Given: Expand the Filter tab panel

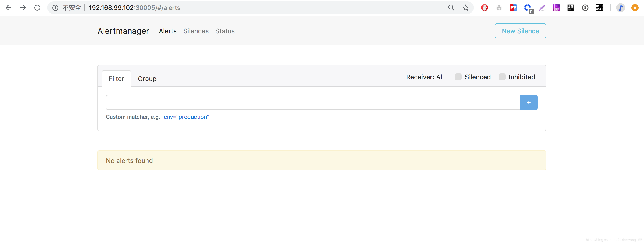Looking at the screenshot, I should click(x=117, y=79).
